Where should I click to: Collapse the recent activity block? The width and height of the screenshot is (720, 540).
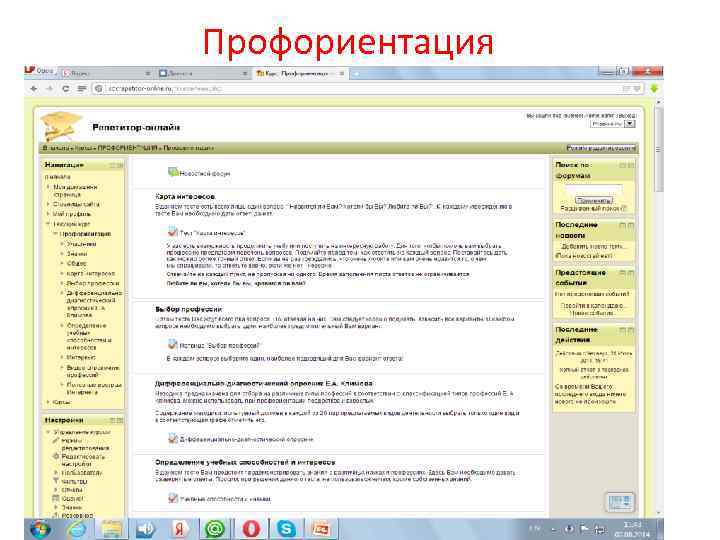pyautogui.click(x=623, y=330)
